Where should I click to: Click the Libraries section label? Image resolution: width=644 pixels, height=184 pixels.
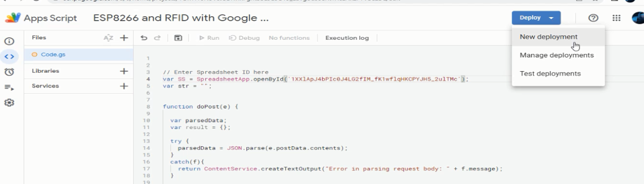pos(45,71)
